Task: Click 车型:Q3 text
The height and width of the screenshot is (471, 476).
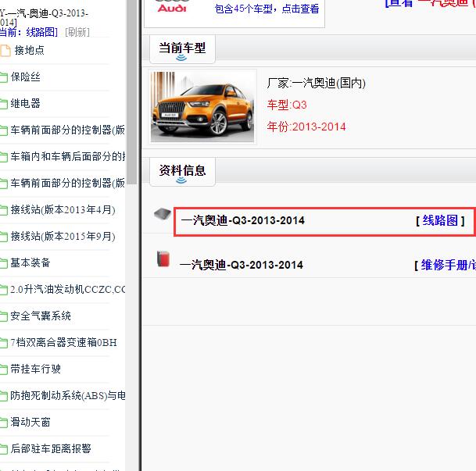Action: [x=287, y=105]
